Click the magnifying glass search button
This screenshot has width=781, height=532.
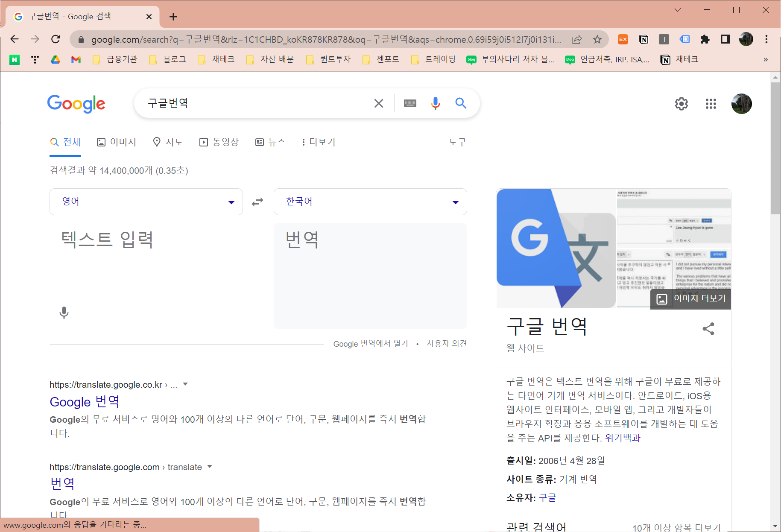click(x=461, y=103)
